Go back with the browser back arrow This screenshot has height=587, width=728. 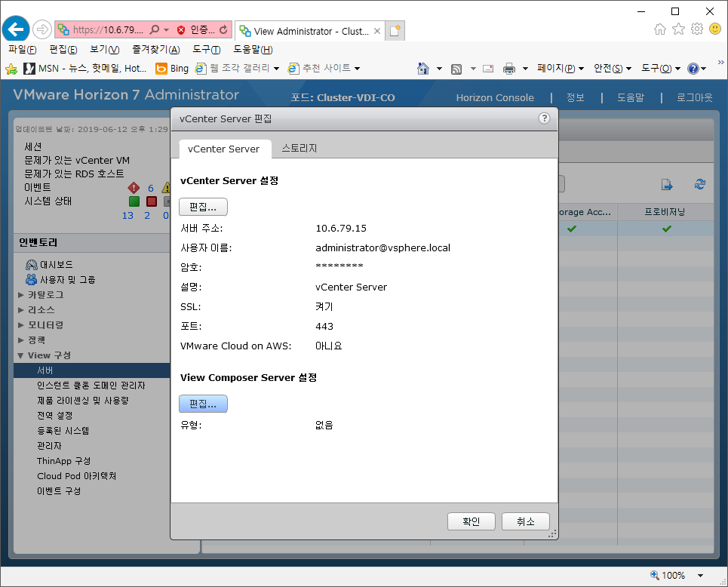16,29
